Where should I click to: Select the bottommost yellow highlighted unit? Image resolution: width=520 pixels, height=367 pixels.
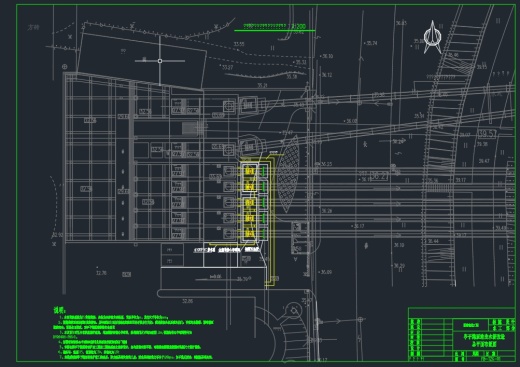pos(249,233)
